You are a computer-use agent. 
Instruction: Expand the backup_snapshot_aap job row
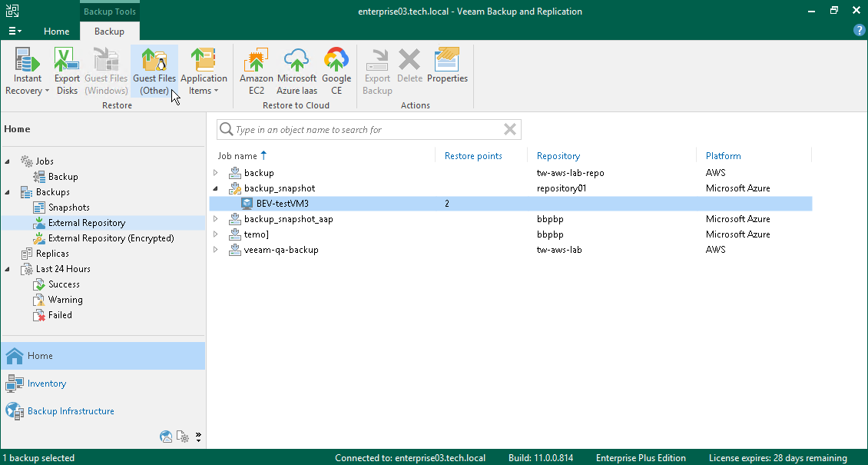[x=216, y=218]
